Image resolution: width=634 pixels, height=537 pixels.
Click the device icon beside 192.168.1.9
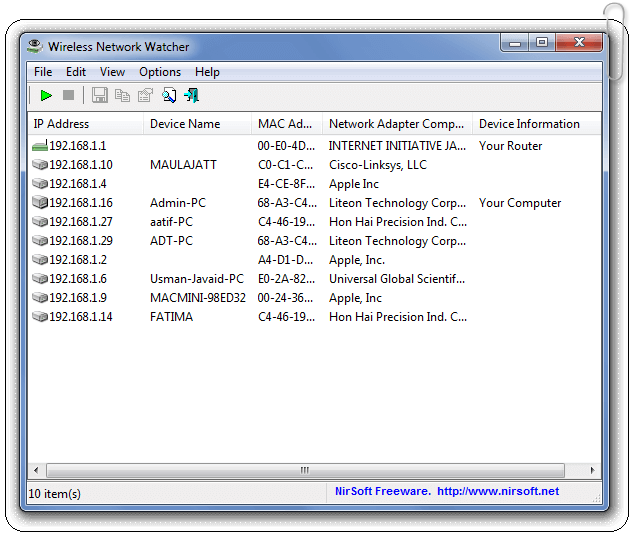(40, 298)
